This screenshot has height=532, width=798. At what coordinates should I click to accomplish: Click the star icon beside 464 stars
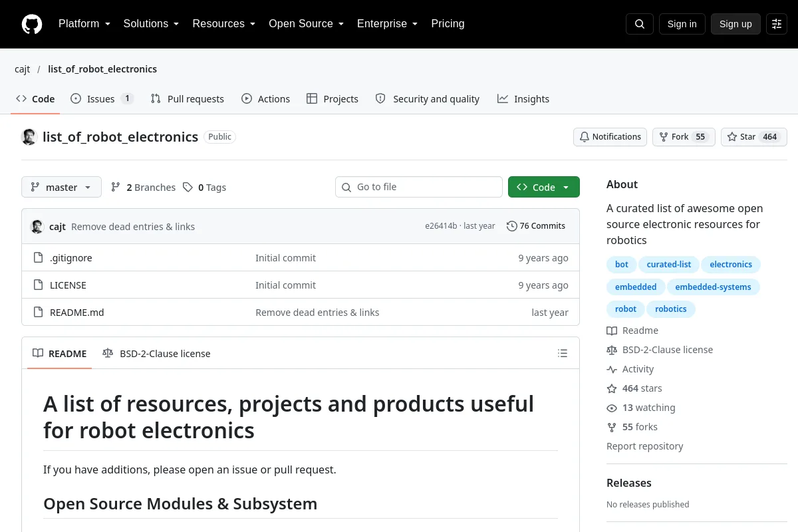[612, 388]
